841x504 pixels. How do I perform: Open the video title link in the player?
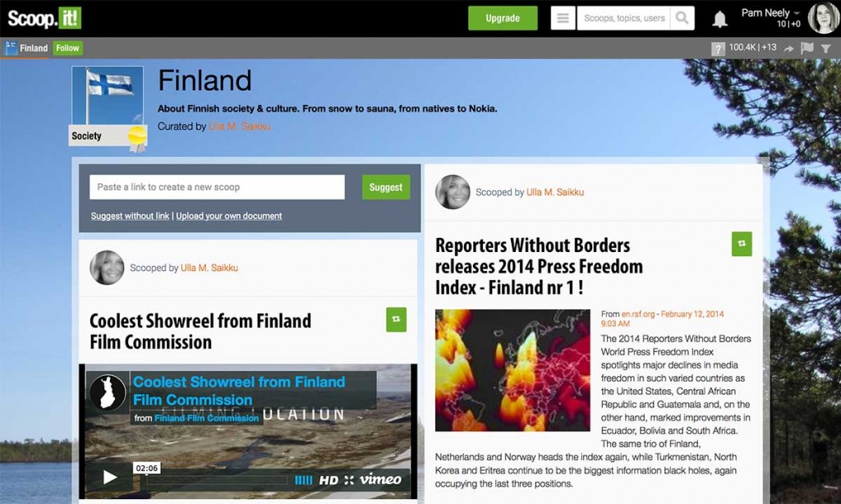pyautogui.click(x=239, y=391)
